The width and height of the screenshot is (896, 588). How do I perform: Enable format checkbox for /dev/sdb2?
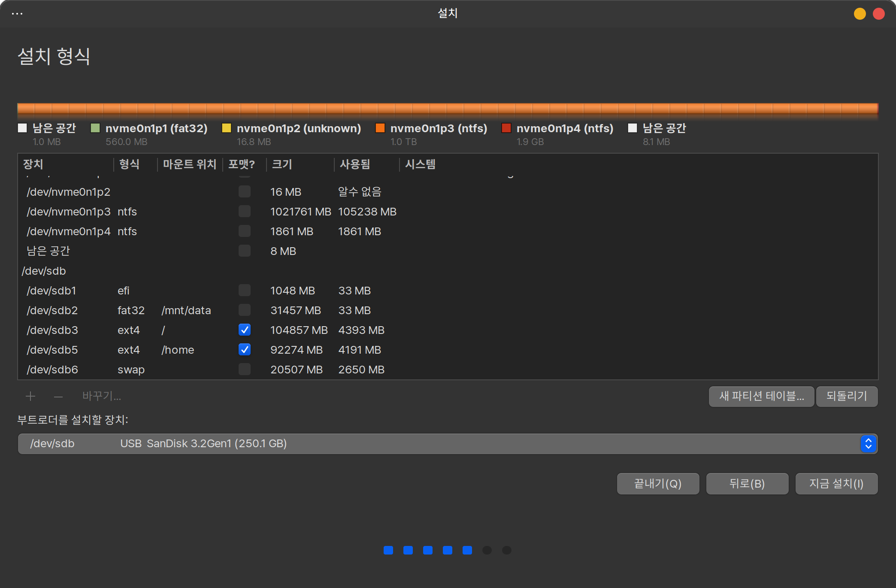pos(245,310)
